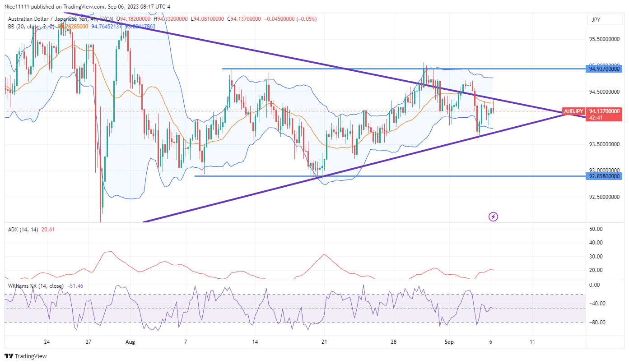Select the blue horizontal line at 94.937
This screenshot has width=629, height=364.
click(x=404, y=69)
